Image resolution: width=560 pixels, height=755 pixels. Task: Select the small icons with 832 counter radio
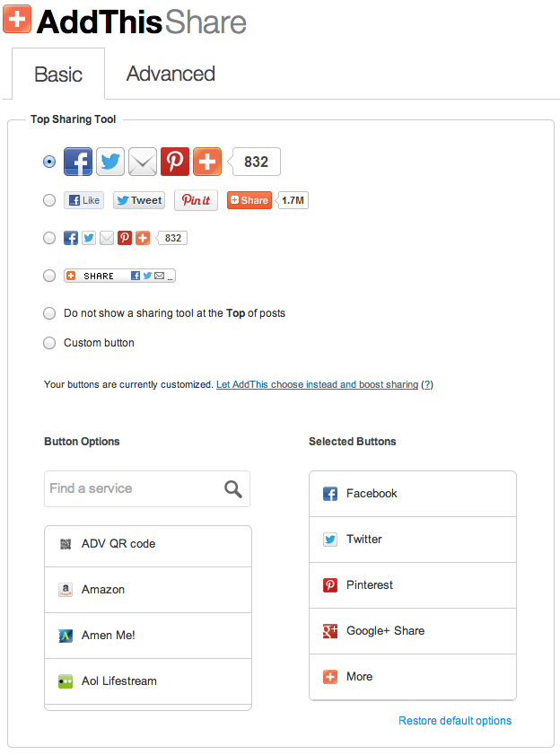(x=49, y=238)
